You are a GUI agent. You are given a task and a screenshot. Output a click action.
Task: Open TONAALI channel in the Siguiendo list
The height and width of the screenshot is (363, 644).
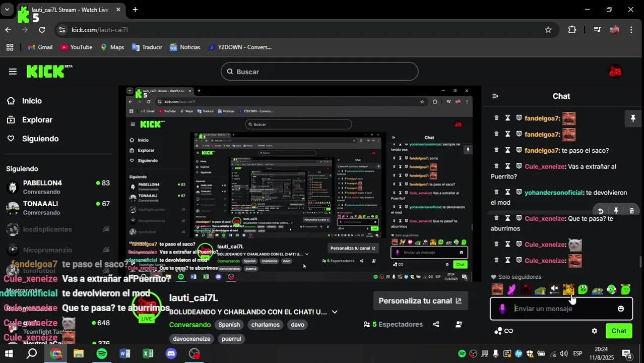(x=58, y=208)
